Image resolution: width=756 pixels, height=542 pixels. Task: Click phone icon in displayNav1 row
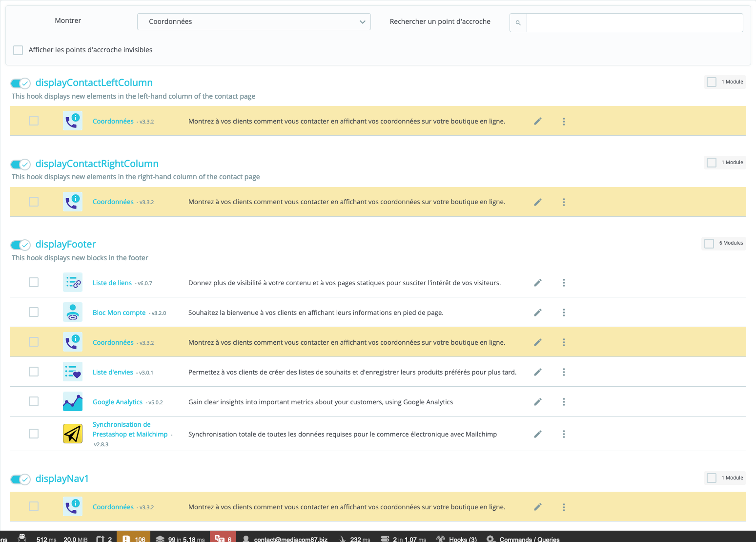73,506
